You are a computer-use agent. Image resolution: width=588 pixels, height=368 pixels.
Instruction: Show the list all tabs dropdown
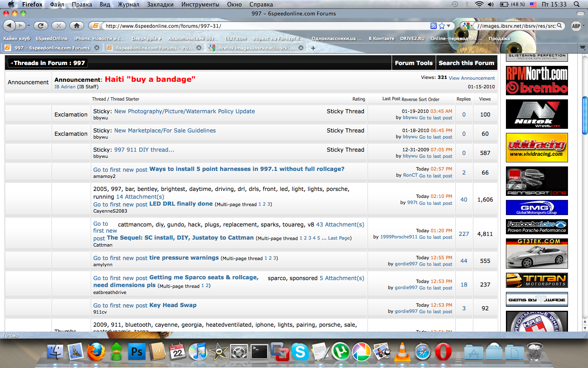click(x=583, y=48)
